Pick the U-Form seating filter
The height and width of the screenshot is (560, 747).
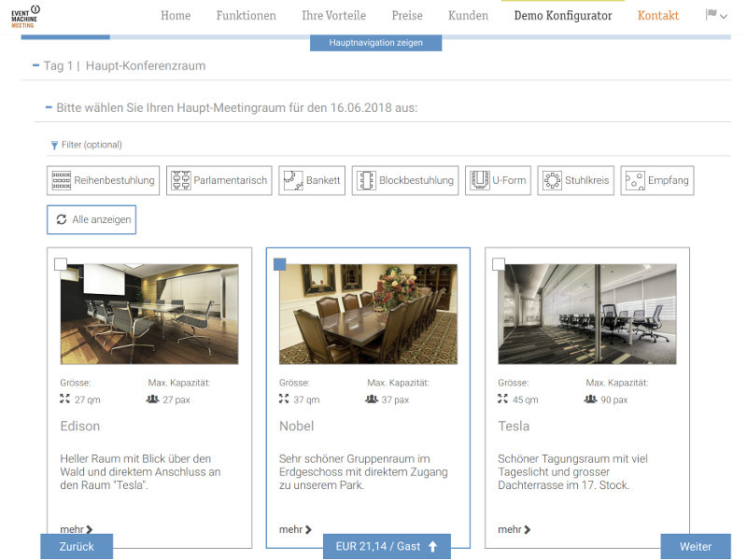(499, 180)
